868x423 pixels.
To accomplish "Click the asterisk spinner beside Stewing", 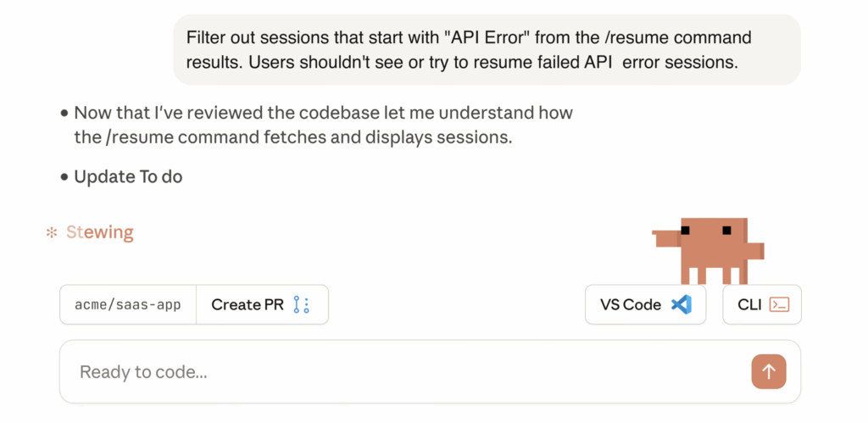I will click(52, 232).
